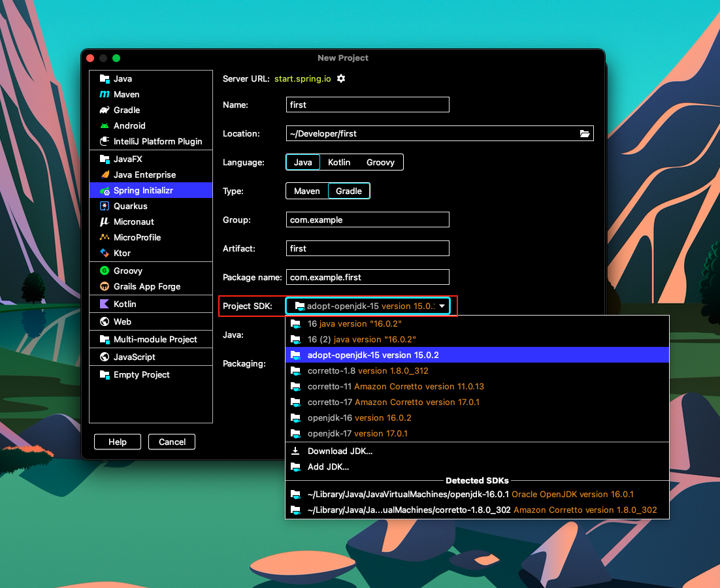Select corretto-17 Amazon Corretto 17.0.1
The width and height of the screenshot is (720, 588).
pyautogui.click(x=477, y=402)
